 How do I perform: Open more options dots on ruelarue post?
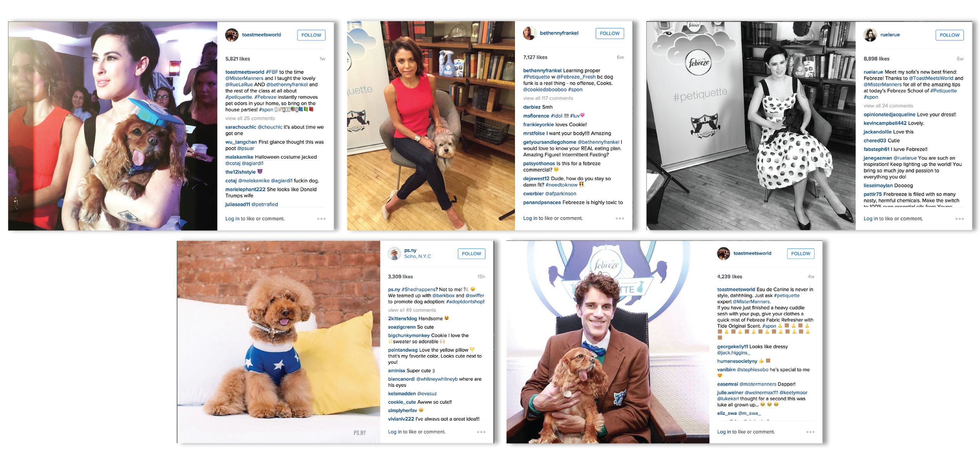pos(959,219)
